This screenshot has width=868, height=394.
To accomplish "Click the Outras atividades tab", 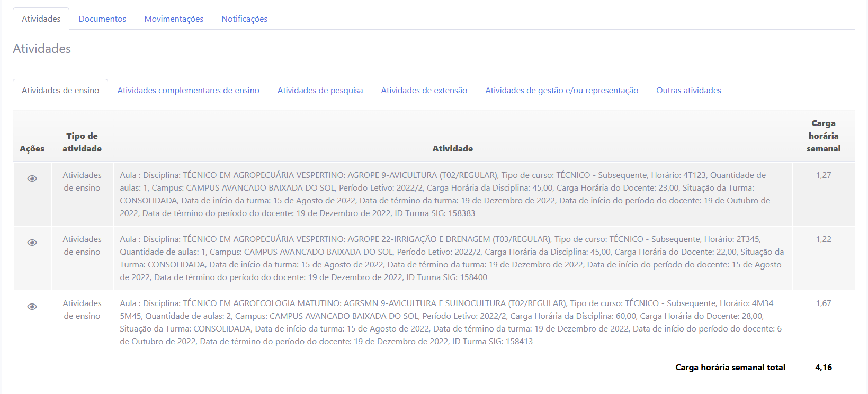I will [688, 91].
